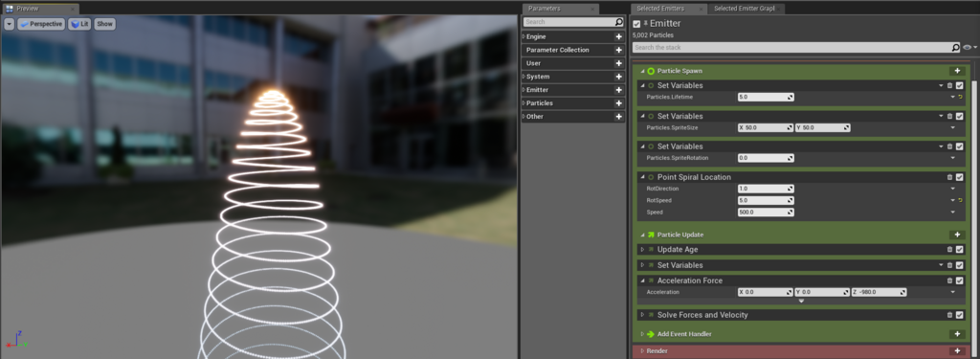
Task: Open the Lit view mode button
Action: click(x=80, y=24)
